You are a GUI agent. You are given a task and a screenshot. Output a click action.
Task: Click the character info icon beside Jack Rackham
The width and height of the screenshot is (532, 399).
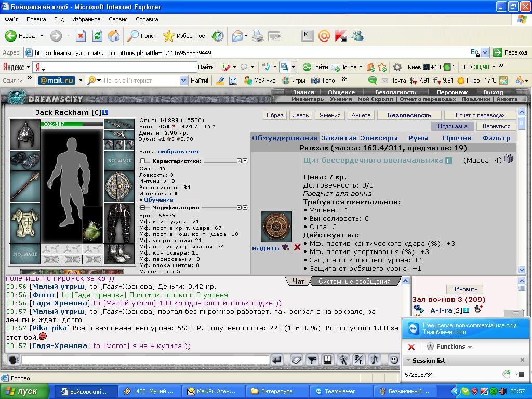[x=105, y=112]
